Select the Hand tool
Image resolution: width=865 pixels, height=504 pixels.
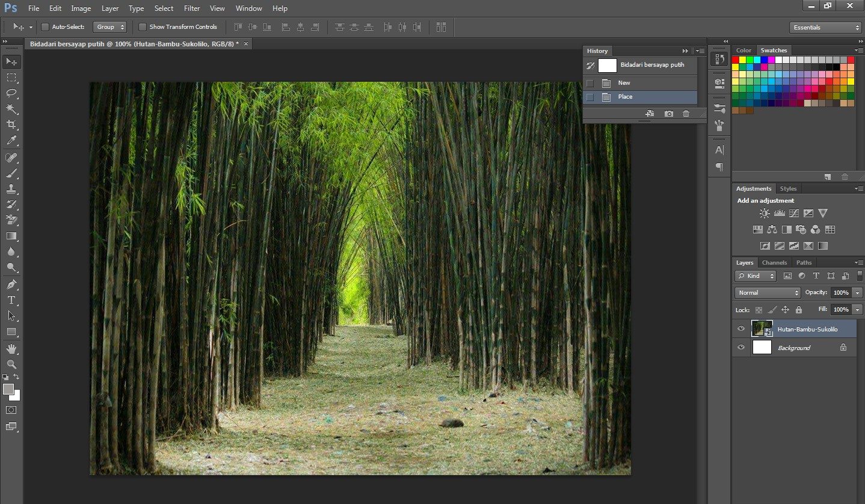pos(11,349)
